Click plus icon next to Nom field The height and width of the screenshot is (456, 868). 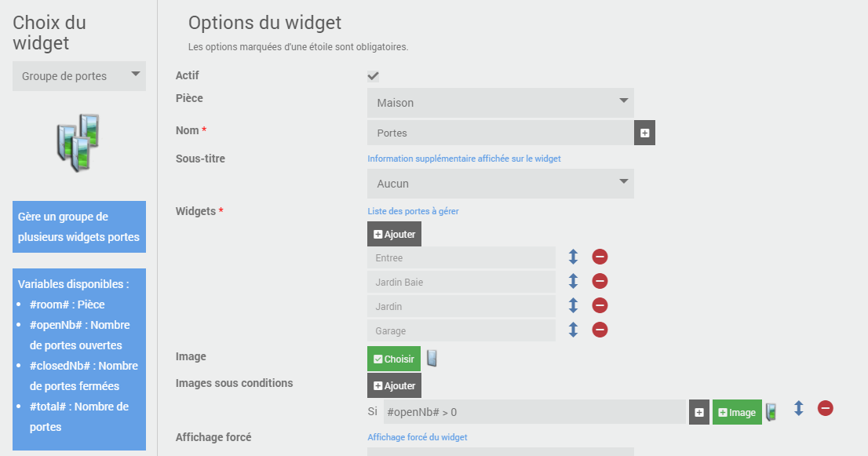click(x=644, y=133)
